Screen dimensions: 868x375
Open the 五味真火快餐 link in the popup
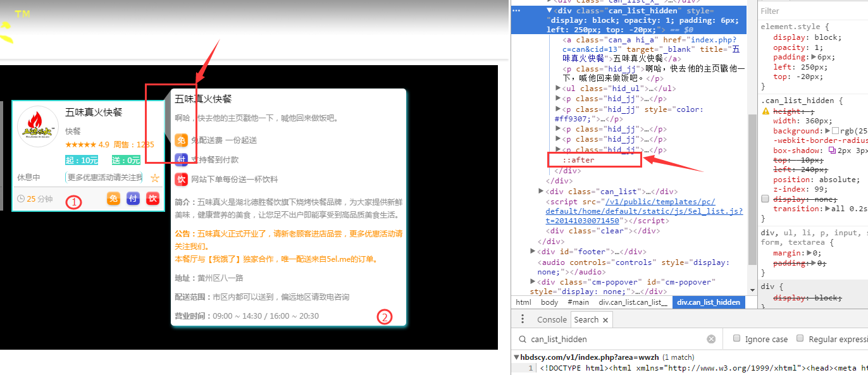204,99
